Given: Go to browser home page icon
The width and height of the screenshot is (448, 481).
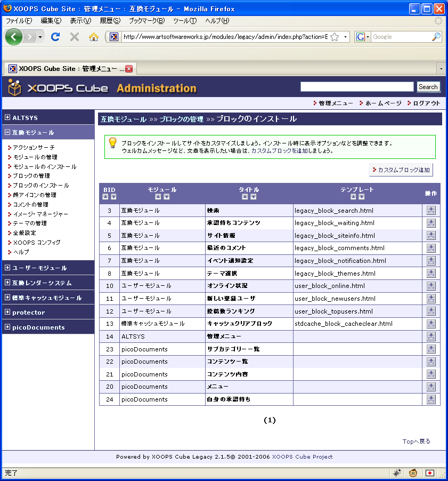Looking at the screenshot, I should click(x=94, y=37).
